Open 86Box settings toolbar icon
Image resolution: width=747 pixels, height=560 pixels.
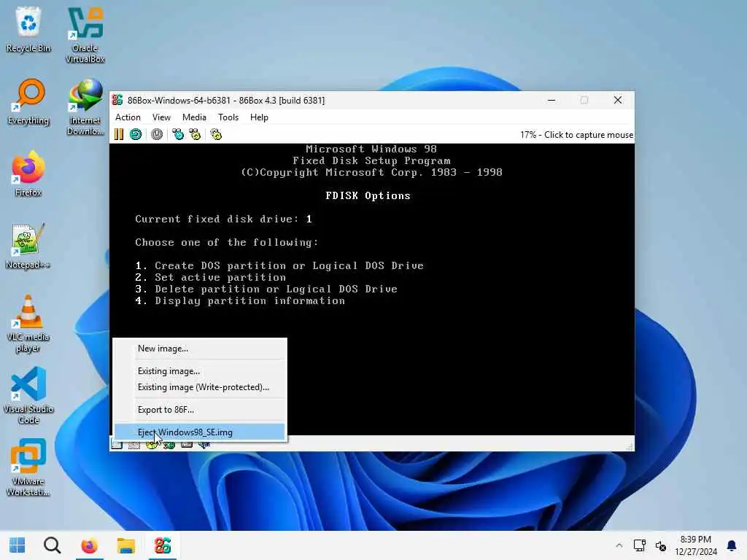(x=216, y=135)
